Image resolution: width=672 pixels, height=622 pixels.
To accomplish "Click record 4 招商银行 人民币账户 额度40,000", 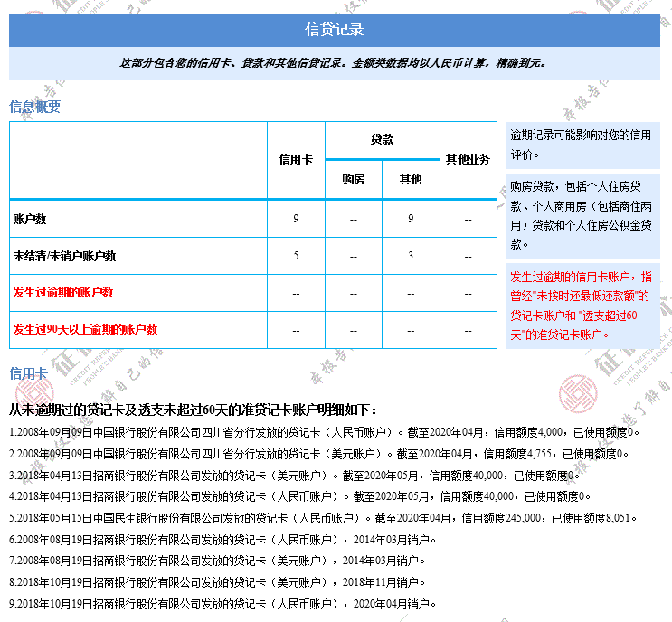I will point(300,496).
